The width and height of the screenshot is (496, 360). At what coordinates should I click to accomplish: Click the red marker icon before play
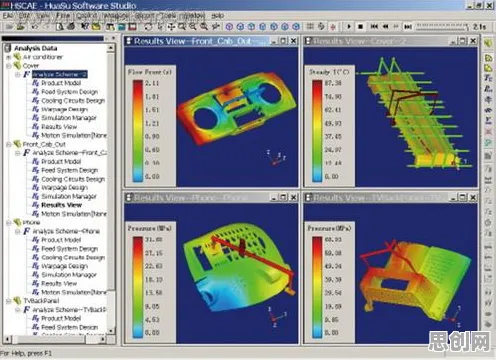333,27
